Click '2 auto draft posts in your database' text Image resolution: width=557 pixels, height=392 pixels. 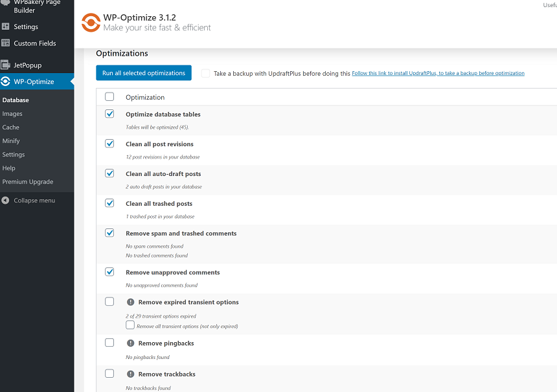click(164, 186)
